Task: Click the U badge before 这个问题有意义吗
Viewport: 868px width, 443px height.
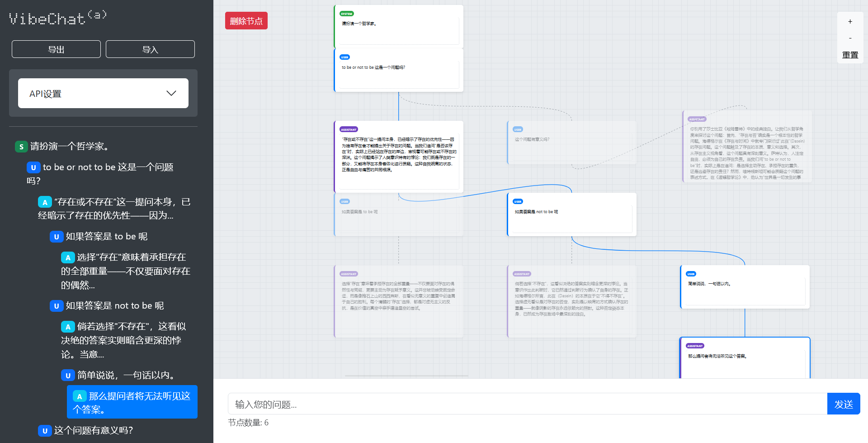Action: tap(45, 431)
